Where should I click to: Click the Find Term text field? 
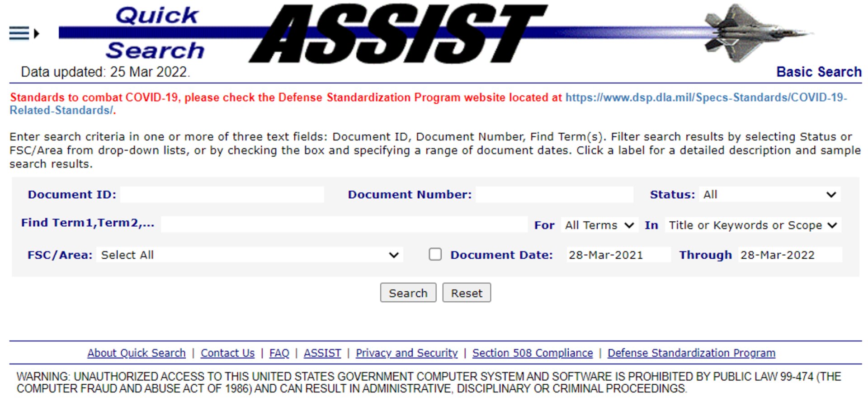(x=344, y=224)
